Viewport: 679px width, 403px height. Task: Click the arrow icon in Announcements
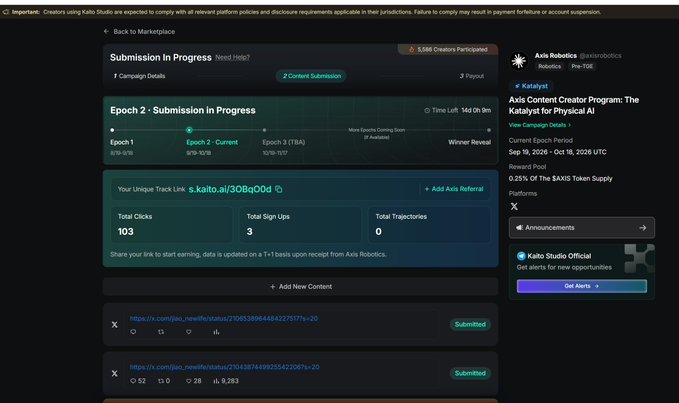click(643, 228)
